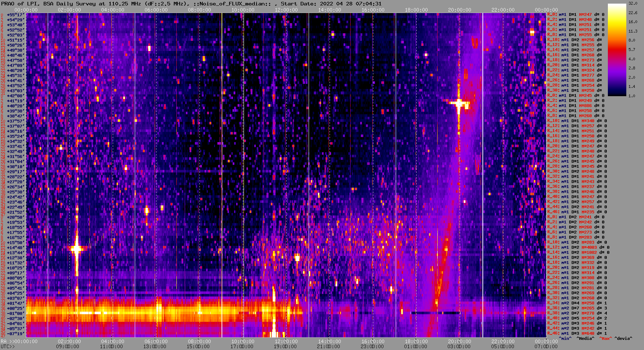Click the color scale gradient bar

tap(617, 50)
